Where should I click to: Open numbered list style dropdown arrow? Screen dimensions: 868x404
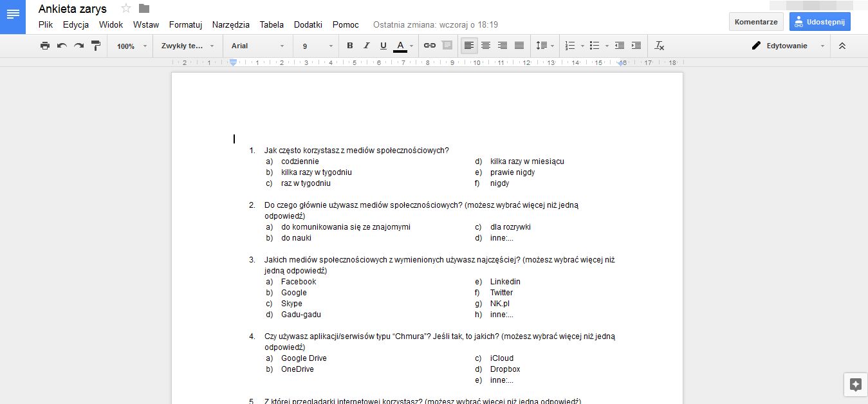click(582, 46)
